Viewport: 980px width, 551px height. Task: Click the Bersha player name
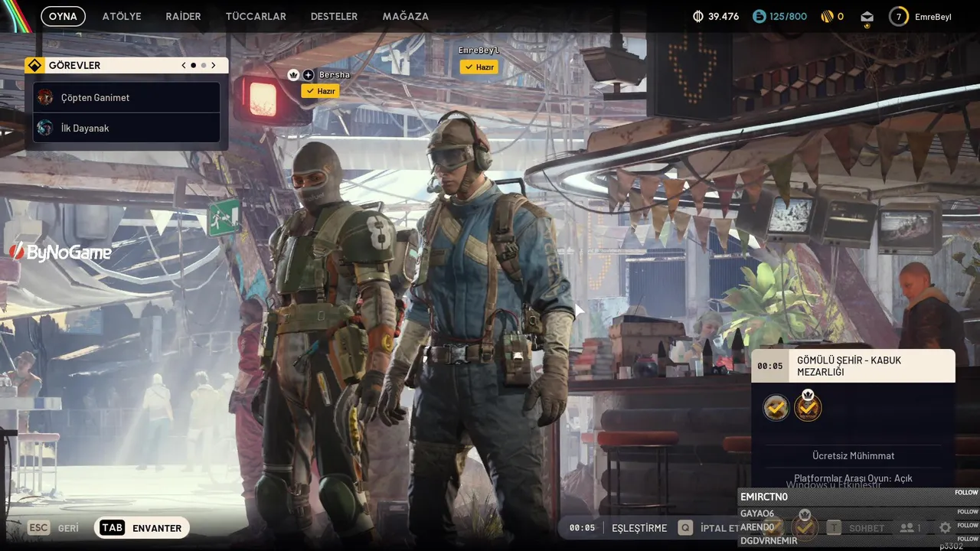[335, 75]
